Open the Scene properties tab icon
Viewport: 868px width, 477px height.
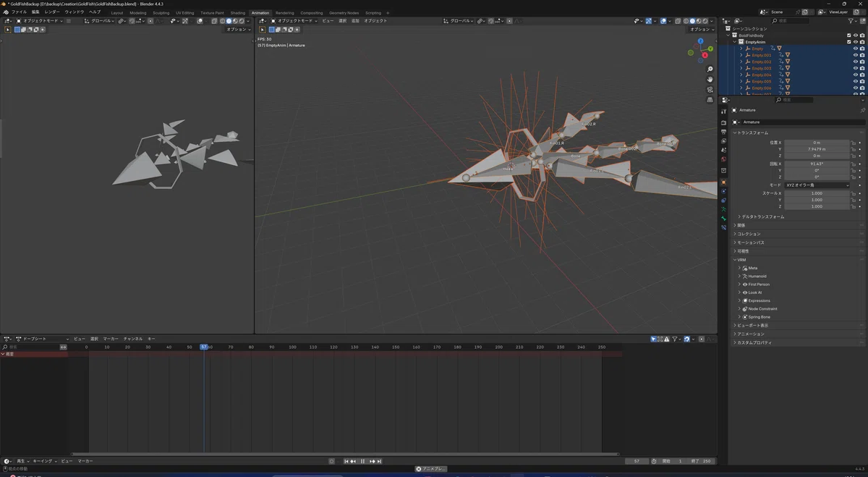[x=723, y=150]
